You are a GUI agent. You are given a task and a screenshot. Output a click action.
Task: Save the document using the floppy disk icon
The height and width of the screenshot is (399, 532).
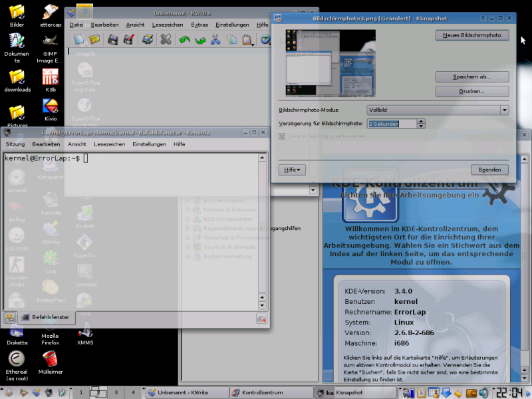(x=112, y=39)
